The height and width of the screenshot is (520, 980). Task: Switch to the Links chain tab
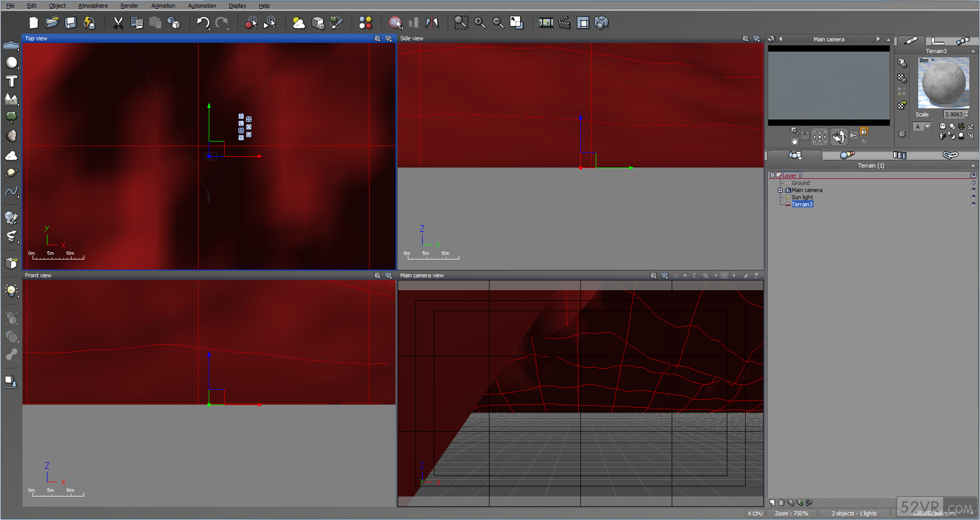click(950, 155)
